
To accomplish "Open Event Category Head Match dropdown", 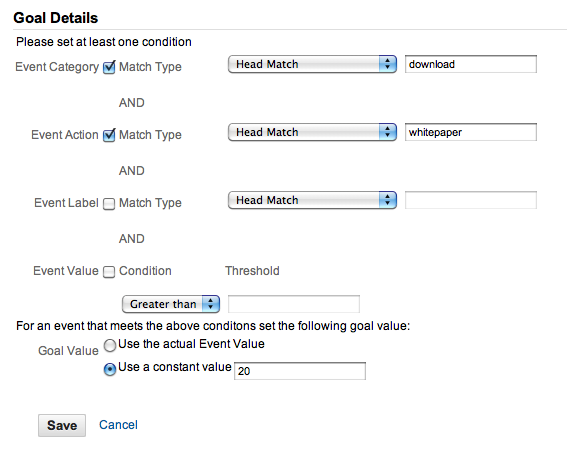I will (312, 64).
